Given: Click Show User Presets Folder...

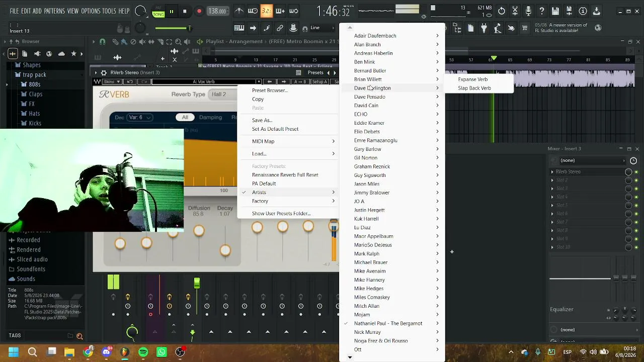Looking at the screenshot, I should point(288,214).
